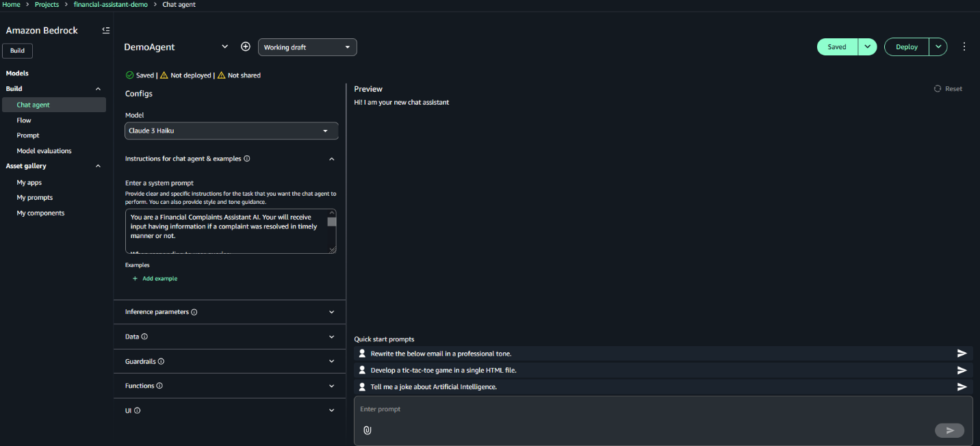980x446 pixels.
Task: Click the warning icon beside Not shared
Action: click(221, 75)
